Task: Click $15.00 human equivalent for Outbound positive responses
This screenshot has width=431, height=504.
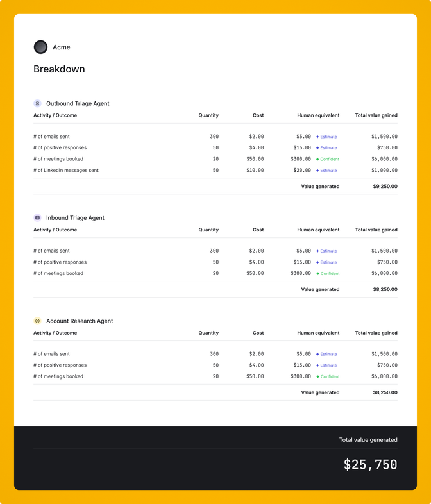Action: pyautogui.click(x=302, y=148)
